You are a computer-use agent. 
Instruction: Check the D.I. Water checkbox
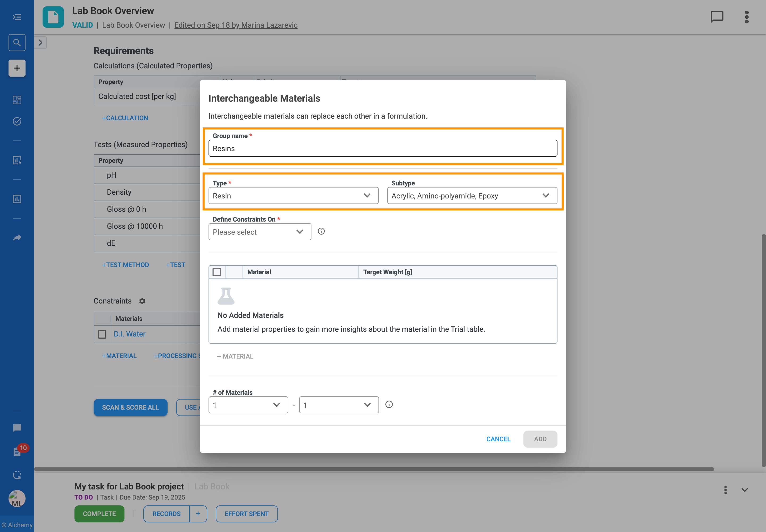[x=102, y=334]
